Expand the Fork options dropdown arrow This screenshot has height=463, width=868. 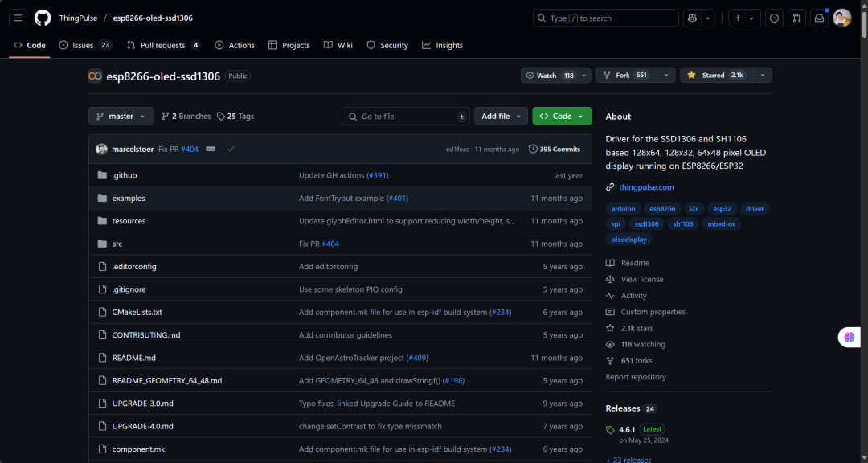665,75
